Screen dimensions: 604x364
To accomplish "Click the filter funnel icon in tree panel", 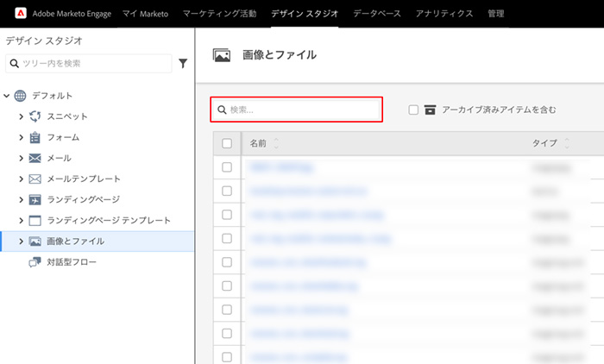I will pyautogui.click(x=183, y=63).
